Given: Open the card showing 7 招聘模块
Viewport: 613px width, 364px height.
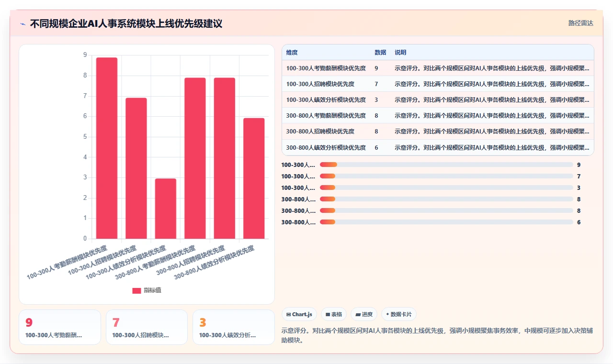Looking at the screenshot, I should coord(147,327).
